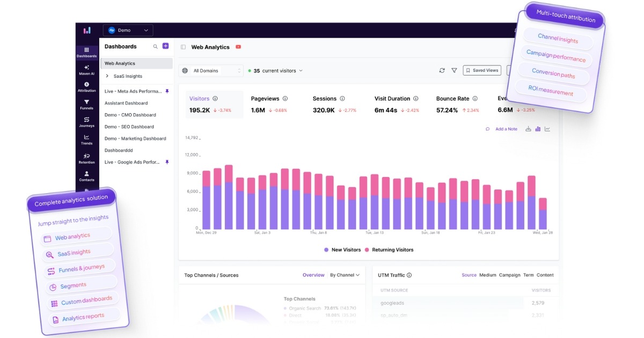The image size is (644, 338).
Task: Click the Contacts sidebar icon
Action: (x=86, y=175)
